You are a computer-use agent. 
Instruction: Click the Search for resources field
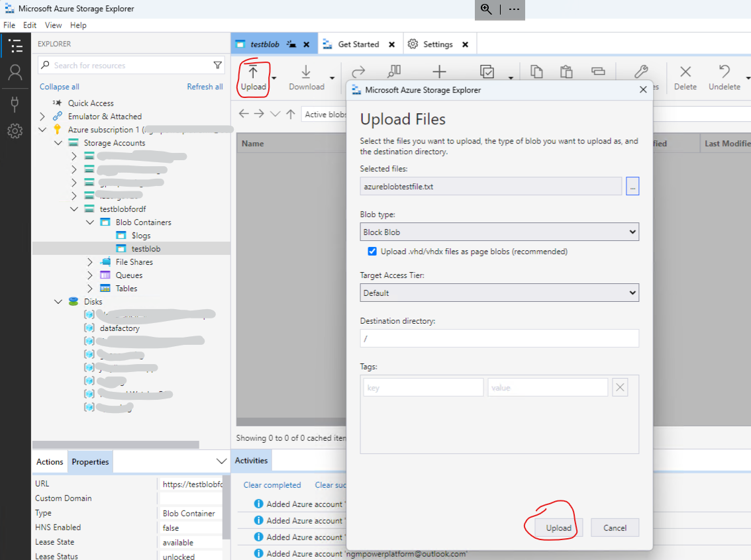(x=130, y=65)
